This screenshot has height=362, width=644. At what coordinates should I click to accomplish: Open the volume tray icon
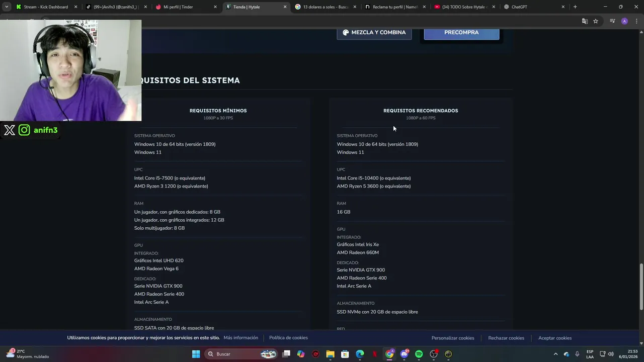point(610,354)
